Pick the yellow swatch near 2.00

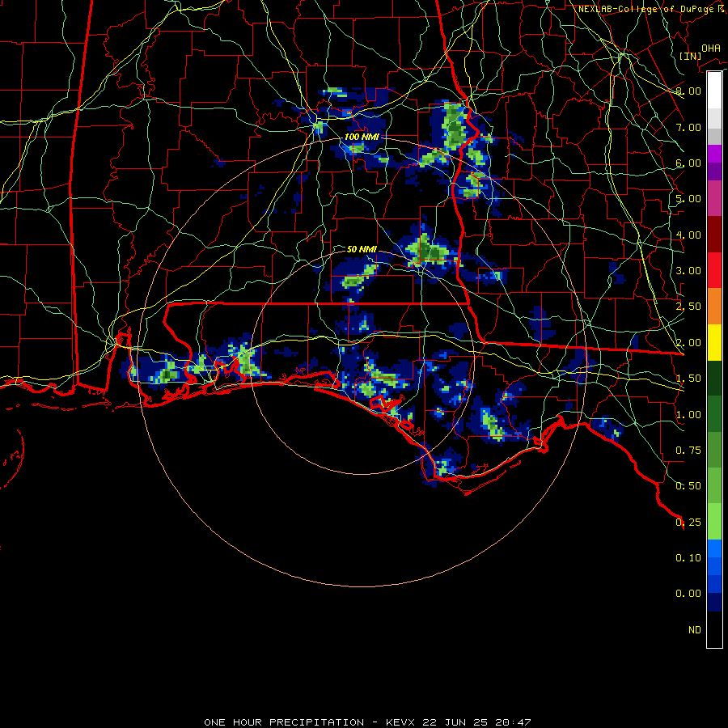[x=714, y=343]
